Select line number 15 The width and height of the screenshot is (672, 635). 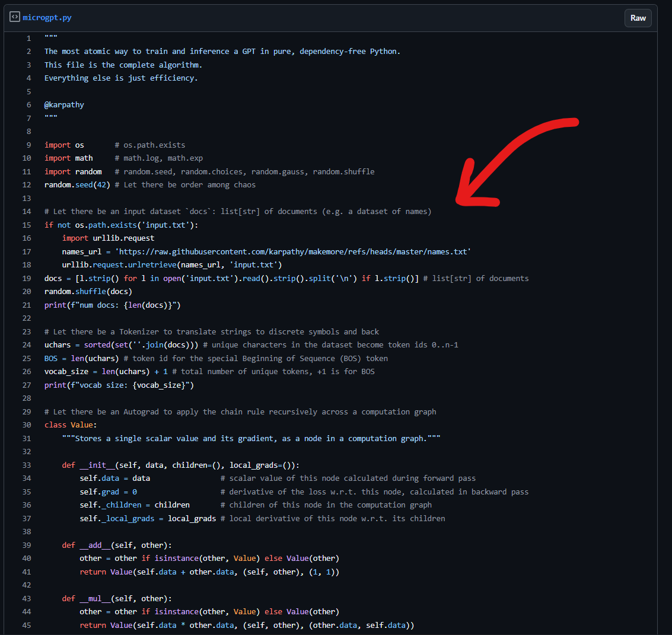[27, 225]
